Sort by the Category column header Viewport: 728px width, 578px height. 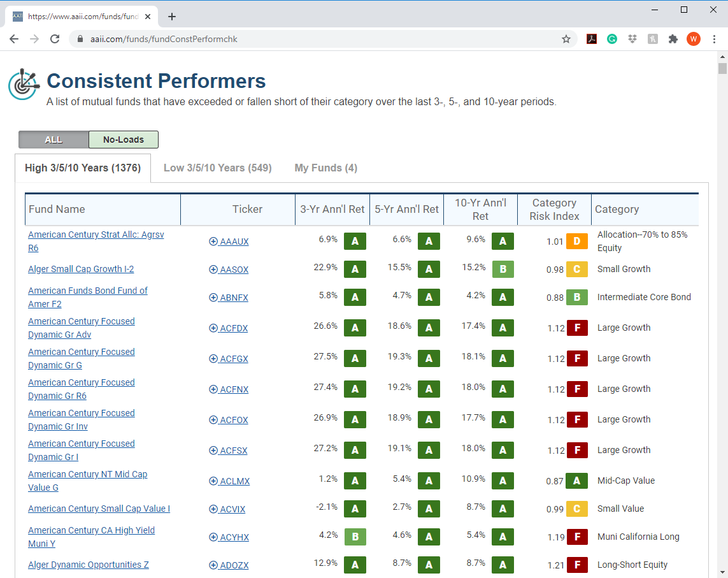645,209
